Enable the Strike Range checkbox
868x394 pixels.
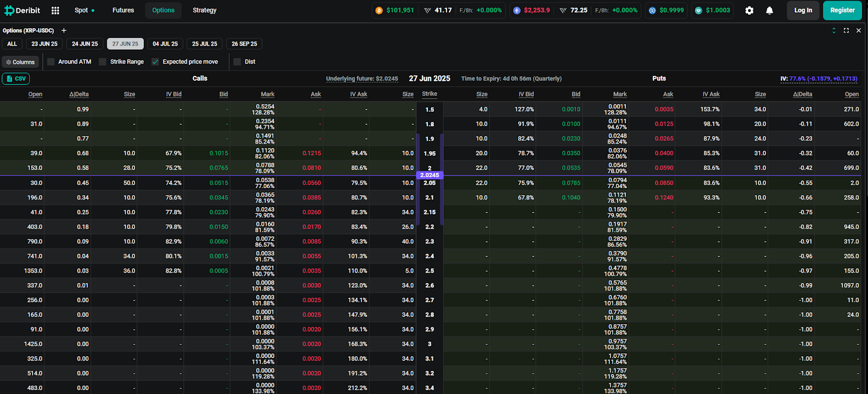pos(103,62)
